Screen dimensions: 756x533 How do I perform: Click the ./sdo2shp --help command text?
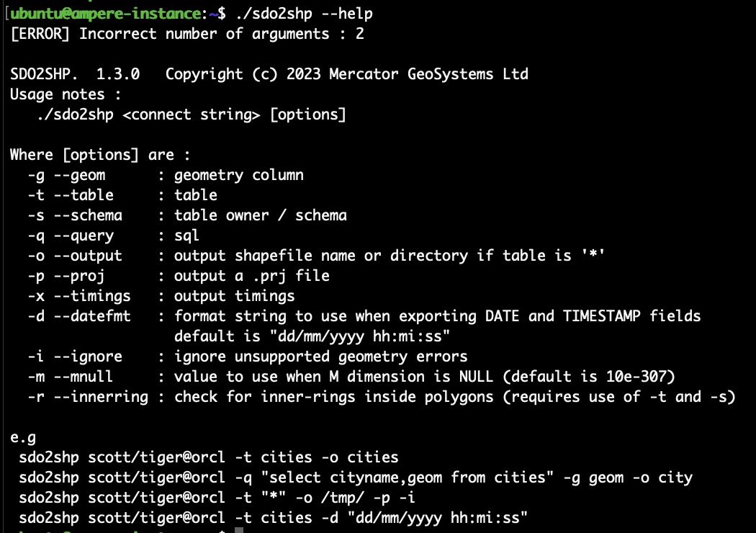[x=305, y=14]
